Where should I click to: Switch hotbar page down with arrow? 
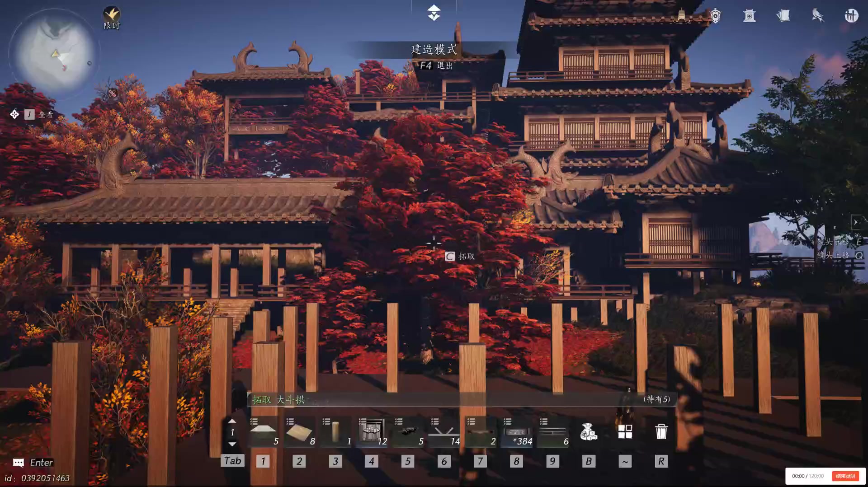(x=232, y=444)
